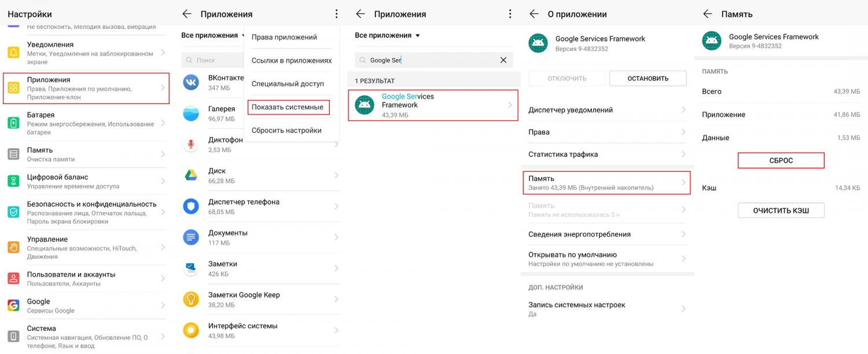Open 'Запись системных настроек' setting
The width and height of the screenshot is (868, 354).
tap(607, 309)
